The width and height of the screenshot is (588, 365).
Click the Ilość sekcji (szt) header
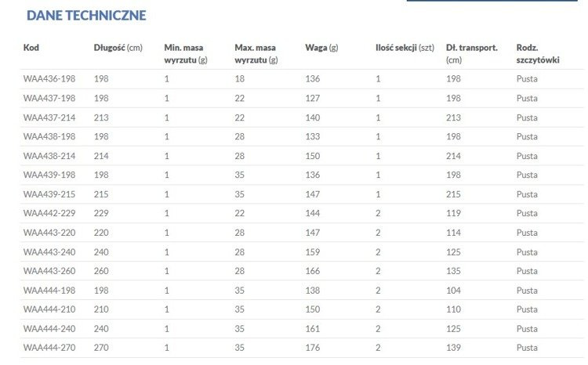(405, 48)
